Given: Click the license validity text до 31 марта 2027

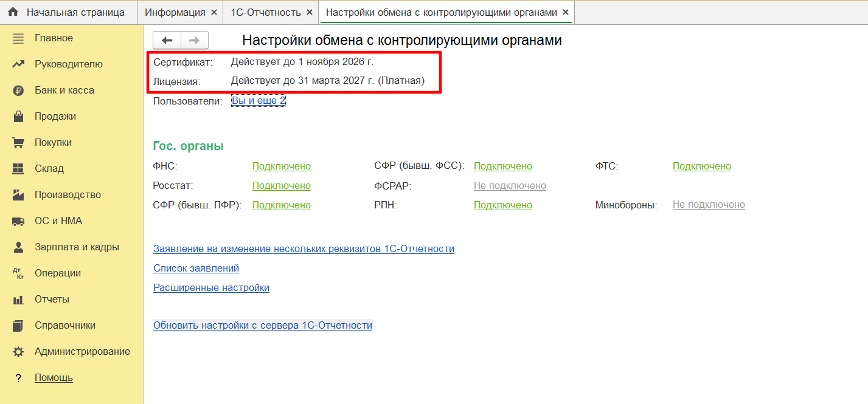Looking at the screenshot, I should click(328, 80).
